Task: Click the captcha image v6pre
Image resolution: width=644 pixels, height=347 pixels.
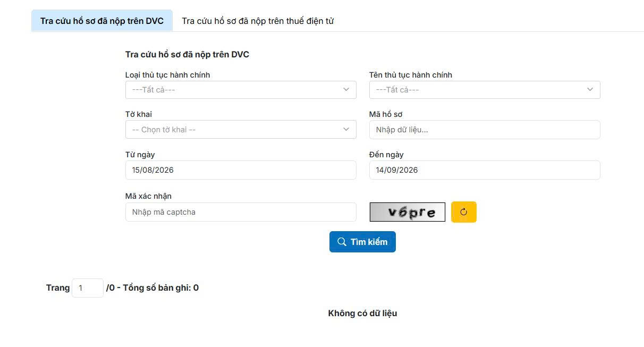Action: [408, 212]
